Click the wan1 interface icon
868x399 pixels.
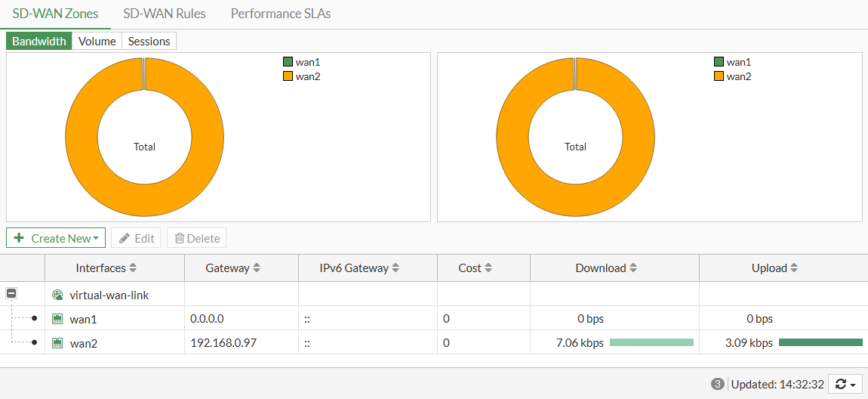point(57,320)
